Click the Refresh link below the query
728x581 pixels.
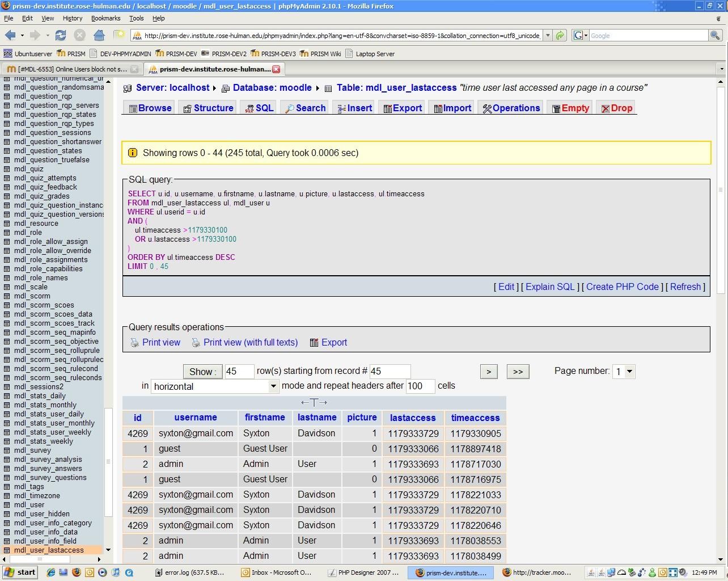685,287
